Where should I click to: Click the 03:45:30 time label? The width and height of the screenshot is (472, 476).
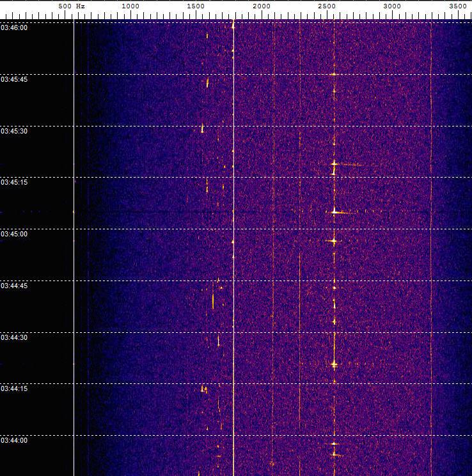(x=14, y=131)
